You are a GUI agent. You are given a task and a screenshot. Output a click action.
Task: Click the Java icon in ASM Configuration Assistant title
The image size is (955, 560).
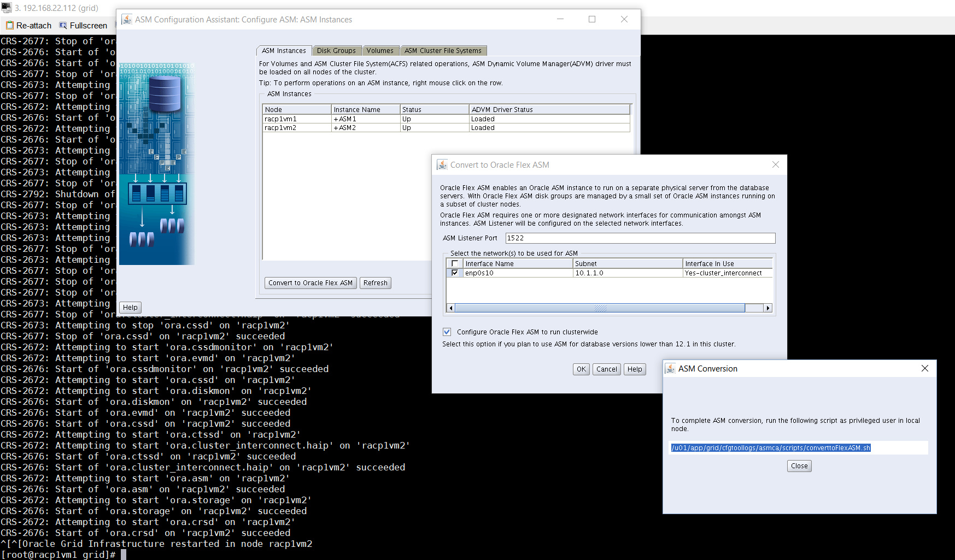(127, 20)
